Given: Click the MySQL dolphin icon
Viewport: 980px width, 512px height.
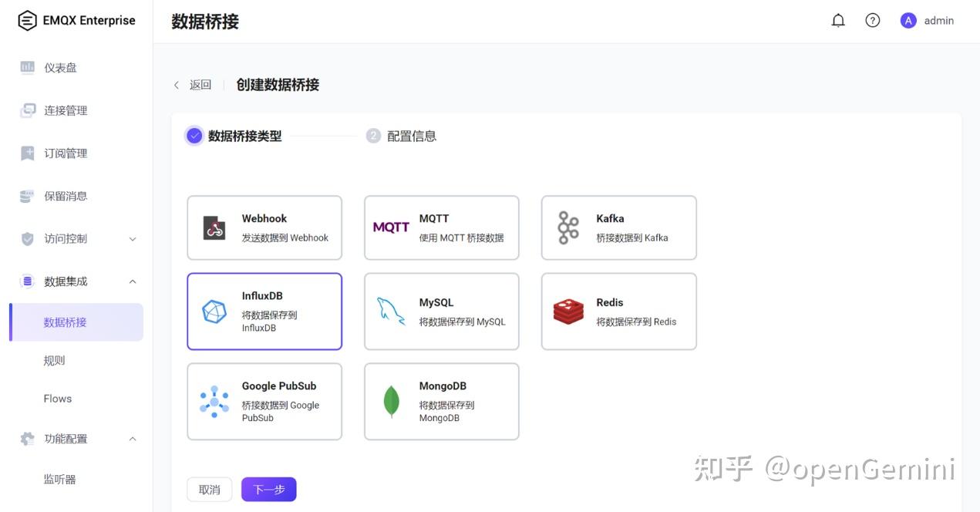Looking at the screenshot, I should pos(391,312).
